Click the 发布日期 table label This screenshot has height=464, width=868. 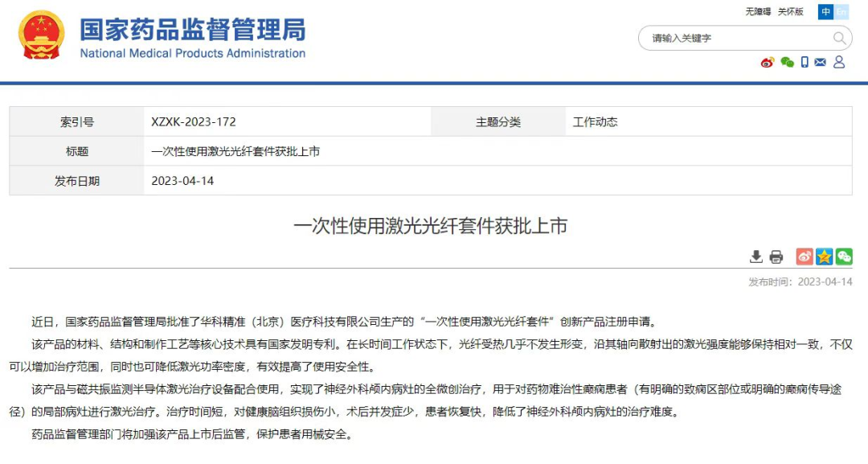click(77, 181)
